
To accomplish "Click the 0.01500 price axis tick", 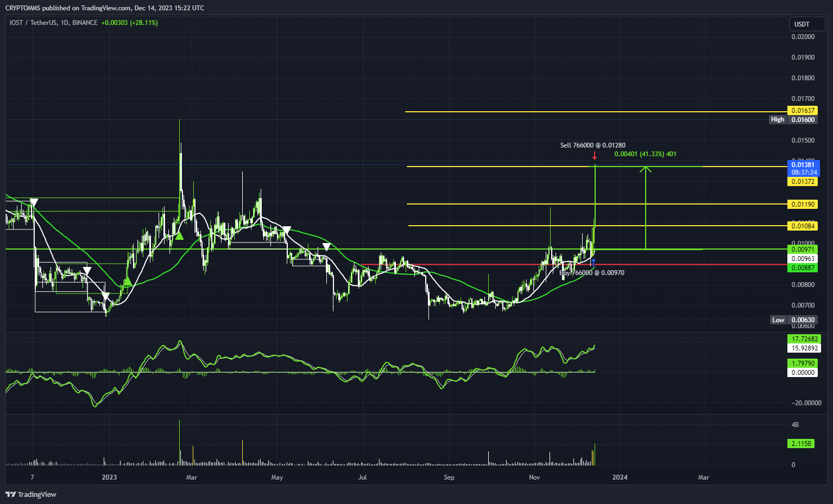I will (x=803, y=141).
